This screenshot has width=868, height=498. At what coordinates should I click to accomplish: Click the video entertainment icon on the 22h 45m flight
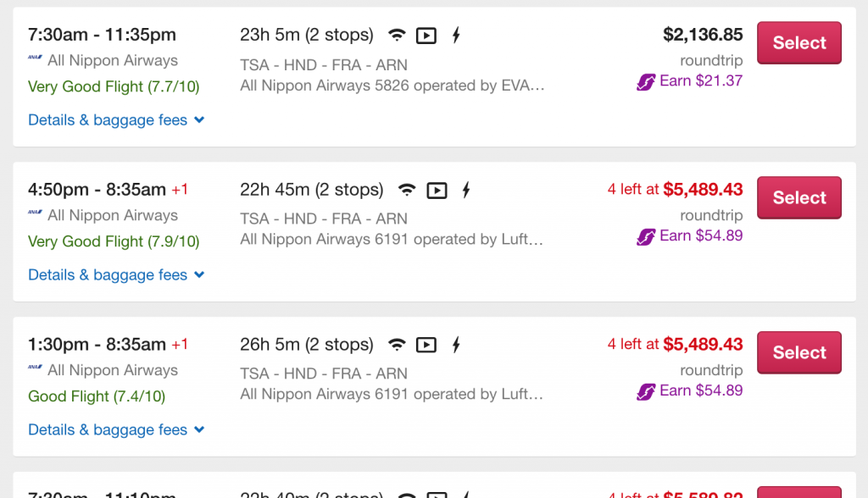tap(437, 191)
